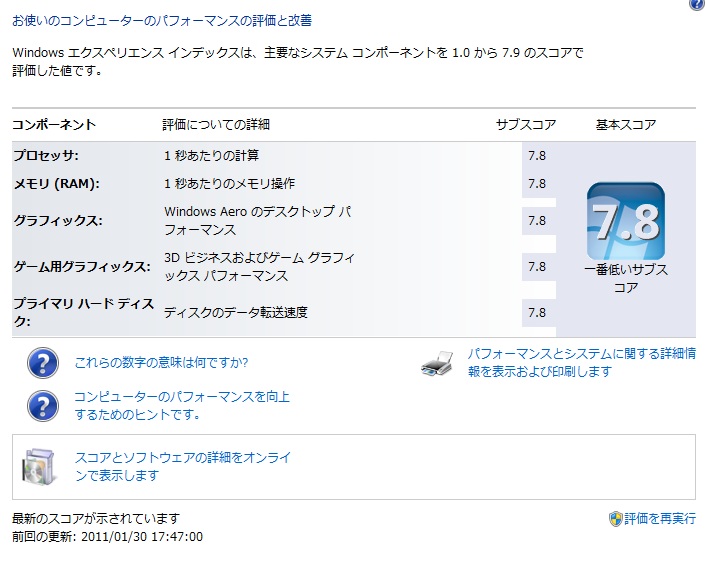Open the これらの数字の意味は何ですか? link
The width and height of the screenshot is (706, 567).
[x=161, y=363]
